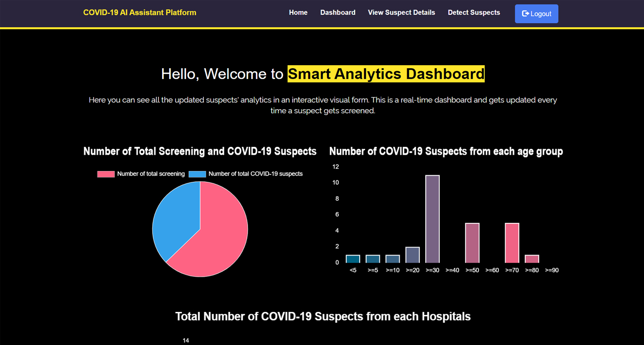The image size is (644, 345).
Task: Navigate to Detect Suspects
Action: [x=474, y=12]
